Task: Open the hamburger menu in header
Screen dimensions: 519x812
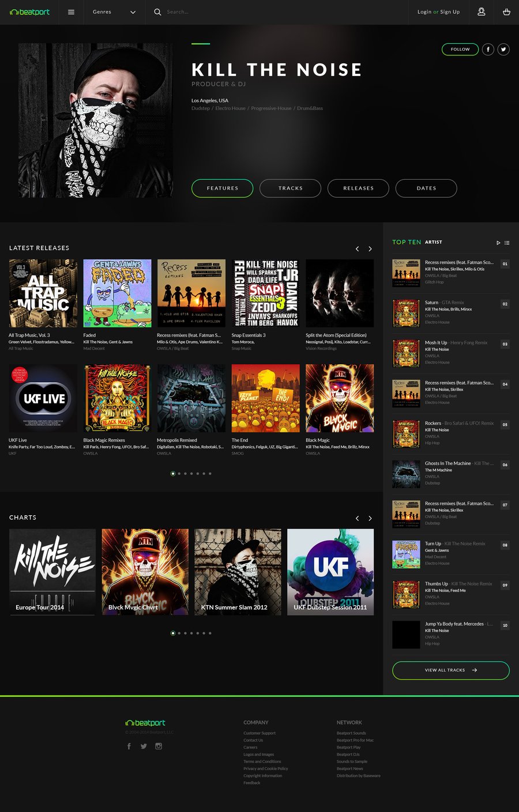Action: [71, 12]
